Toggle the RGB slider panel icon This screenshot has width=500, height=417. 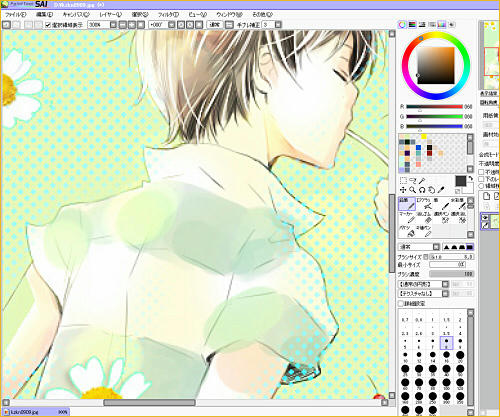click(x=412, y=25)
